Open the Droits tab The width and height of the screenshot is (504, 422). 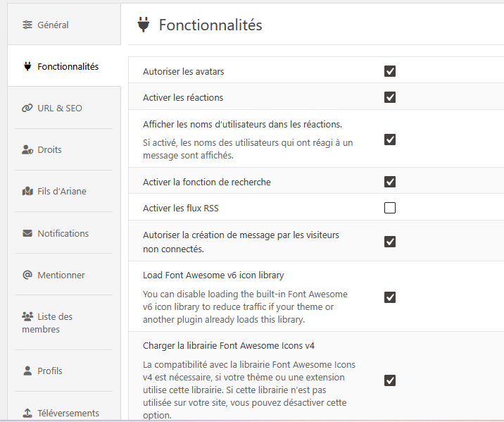click(63, 149)
